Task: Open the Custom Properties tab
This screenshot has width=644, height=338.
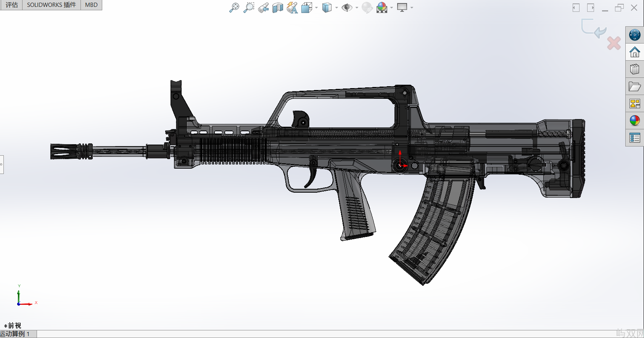Action: (x=635, y=138)
